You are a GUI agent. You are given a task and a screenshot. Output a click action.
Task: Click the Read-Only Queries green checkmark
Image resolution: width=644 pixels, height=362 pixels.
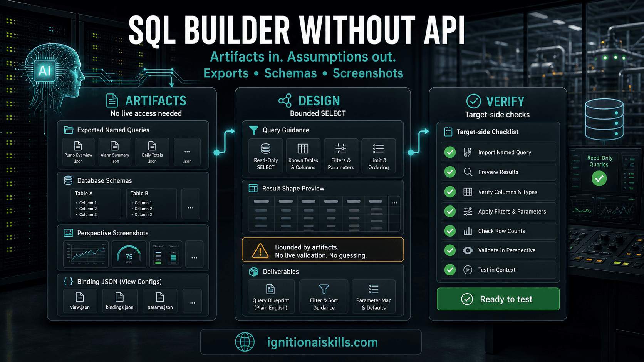coord(599,178)
